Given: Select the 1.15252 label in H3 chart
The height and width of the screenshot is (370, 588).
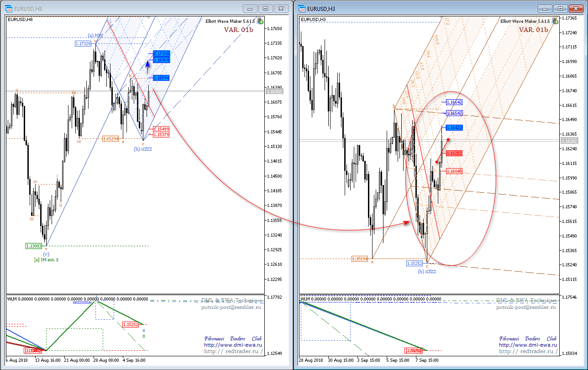Looking at the screenshot, I should point(415,264).
